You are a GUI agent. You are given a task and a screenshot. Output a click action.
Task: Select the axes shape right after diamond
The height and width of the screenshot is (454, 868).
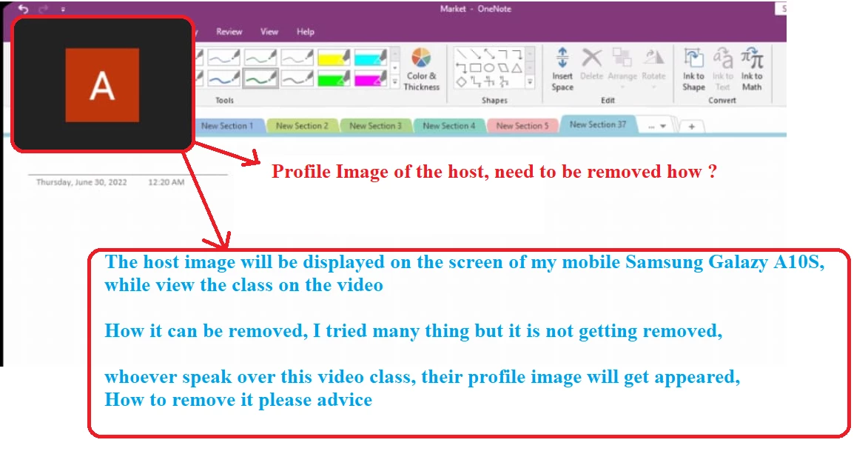(476, 82)
